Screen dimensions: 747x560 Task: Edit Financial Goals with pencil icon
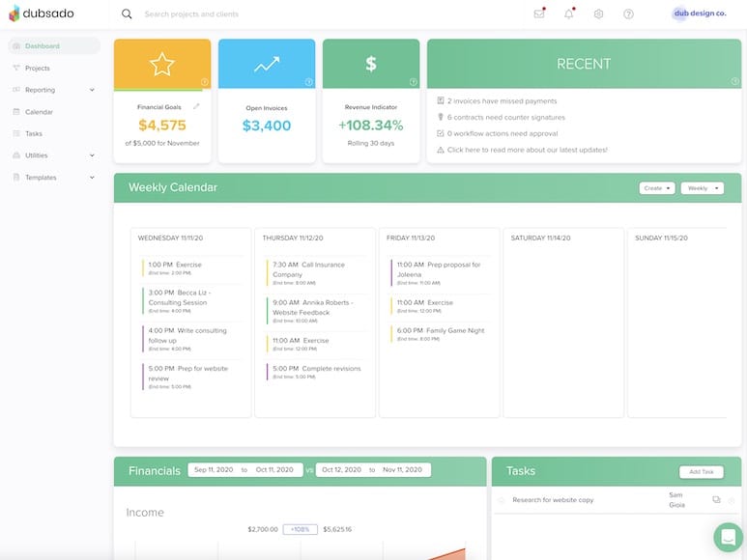point(196,106)
